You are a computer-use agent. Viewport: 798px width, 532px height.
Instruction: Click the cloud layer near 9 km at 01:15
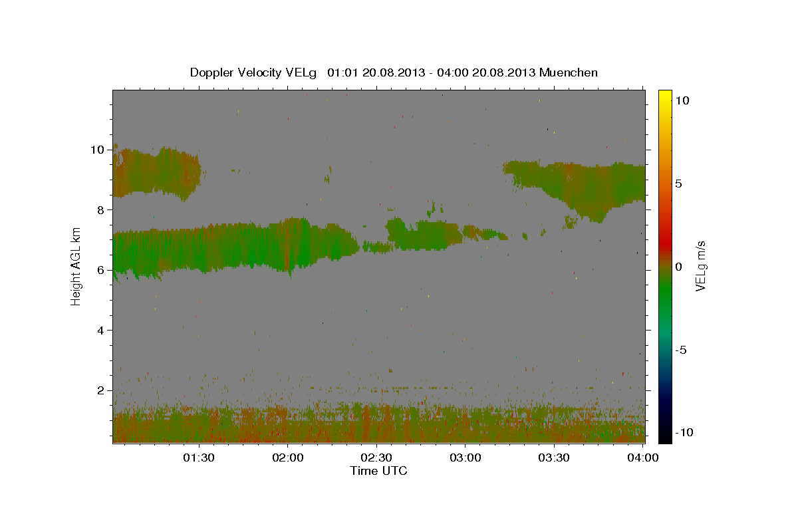click(156, 173)
